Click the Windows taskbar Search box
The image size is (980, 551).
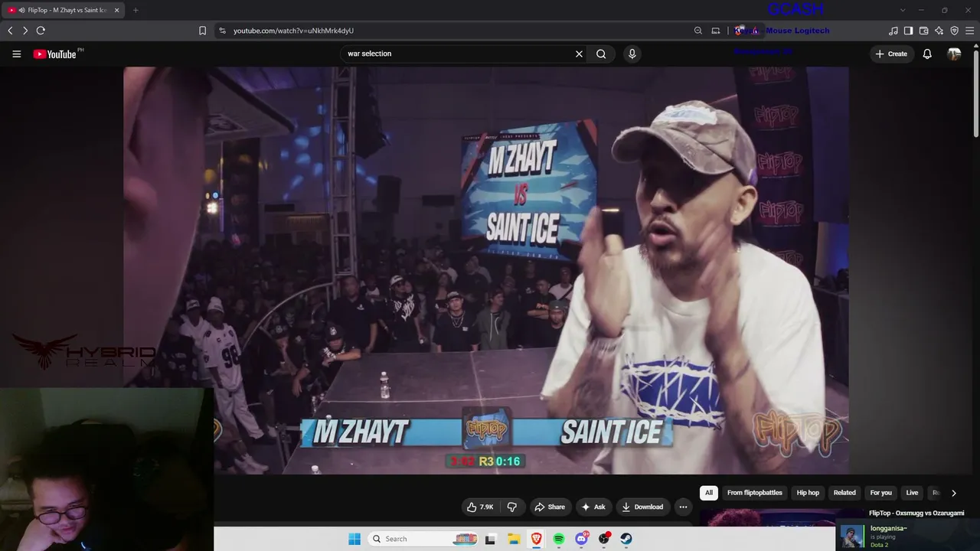coord(424,539)
